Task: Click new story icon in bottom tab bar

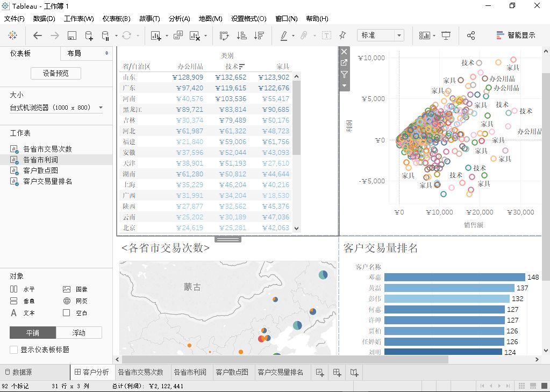Action: [354, 372]
